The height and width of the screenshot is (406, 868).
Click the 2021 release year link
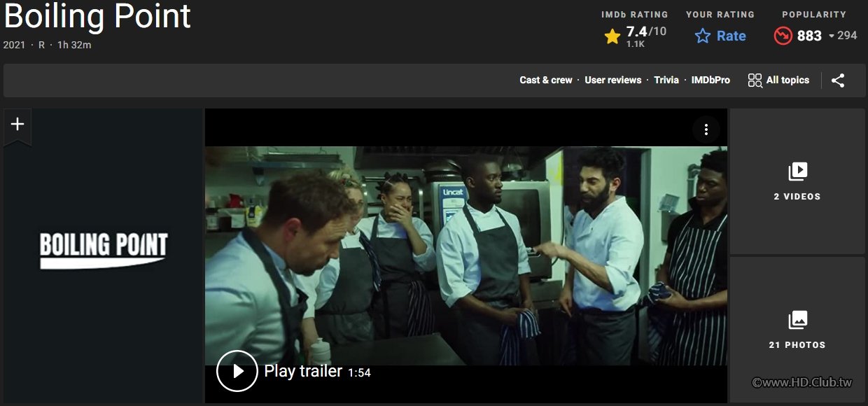(x=14, y=45)
